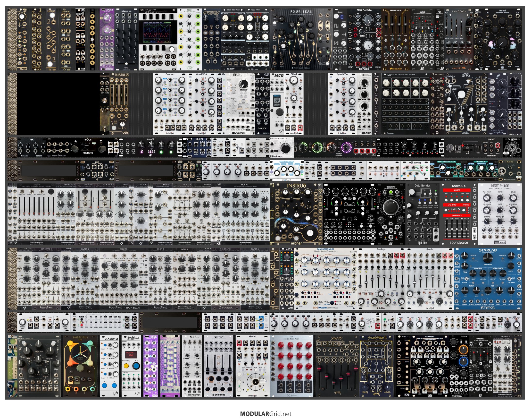The width and height of the screenshot is (532, 419).
Task: Select the Quadrax envelope module
Action: pyautogui.click(x=171, y=104)
